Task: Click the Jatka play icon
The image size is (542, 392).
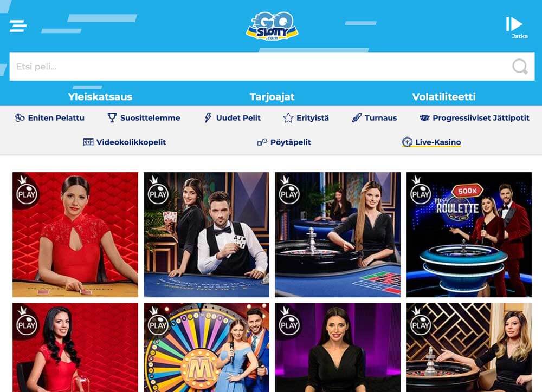Action: point(514,24)
